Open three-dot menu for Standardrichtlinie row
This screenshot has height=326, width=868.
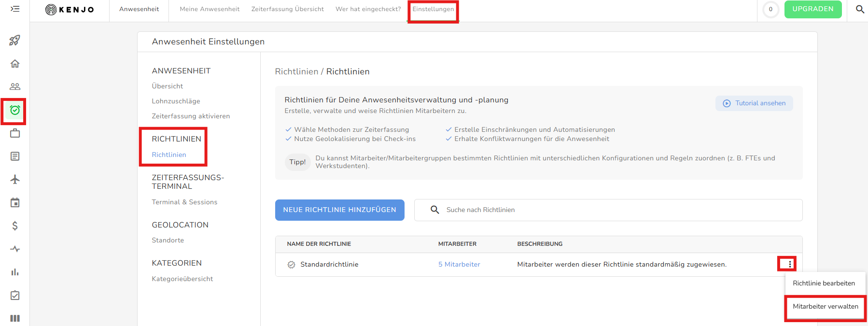(790, 264)
